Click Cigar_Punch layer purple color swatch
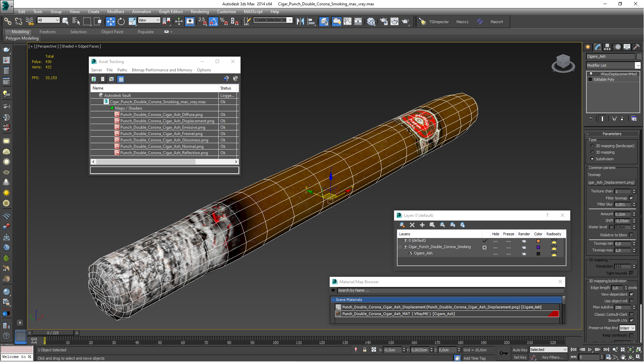 538,247
